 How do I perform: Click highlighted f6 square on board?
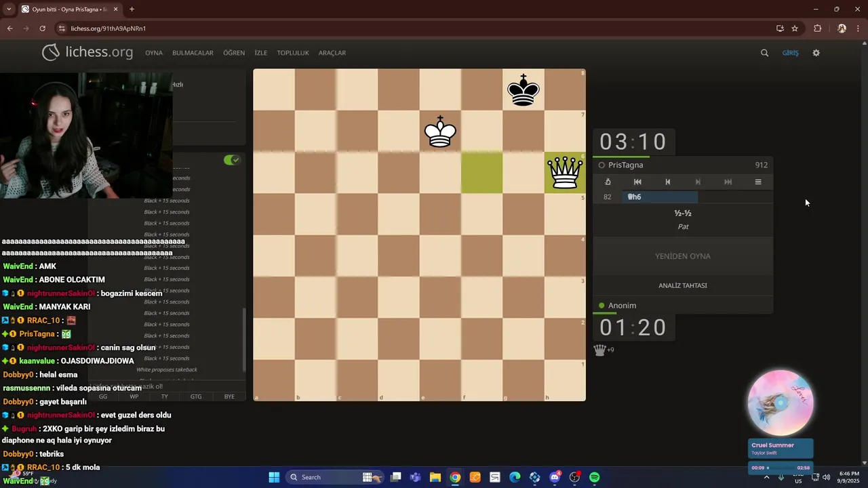(x=482, y=173)
